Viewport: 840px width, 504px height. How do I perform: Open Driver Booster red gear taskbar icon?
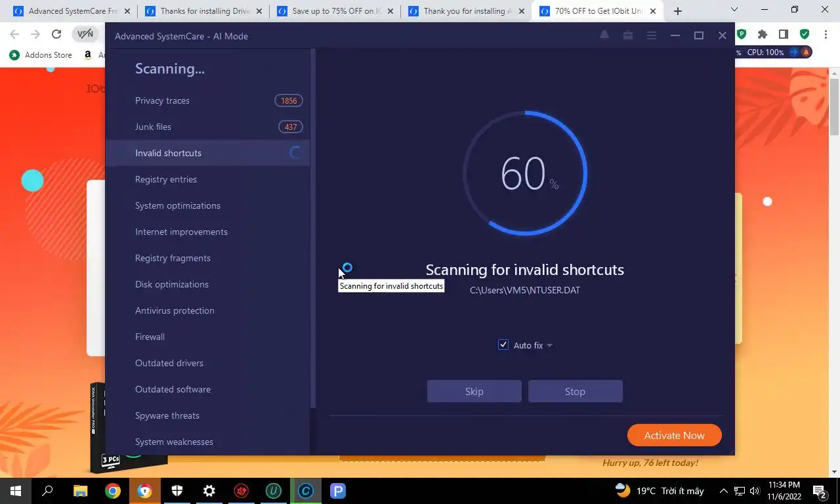click(241, 491)
